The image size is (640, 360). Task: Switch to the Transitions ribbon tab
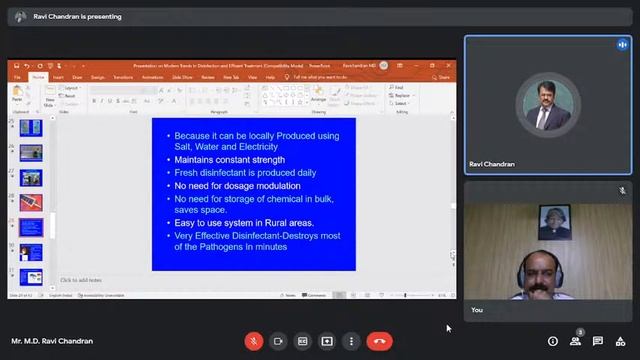(x=123, y=77)
